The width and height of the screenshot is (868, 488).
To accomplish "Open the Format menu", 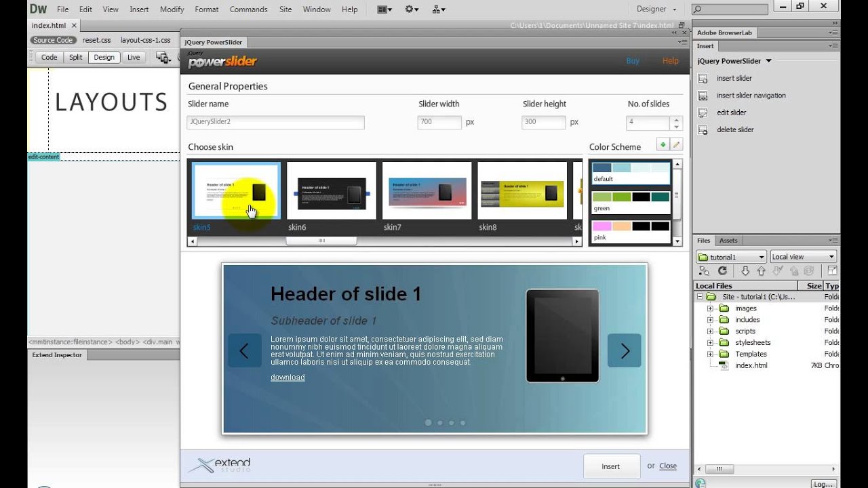I will pyautogui.click(x=207, y=9).
